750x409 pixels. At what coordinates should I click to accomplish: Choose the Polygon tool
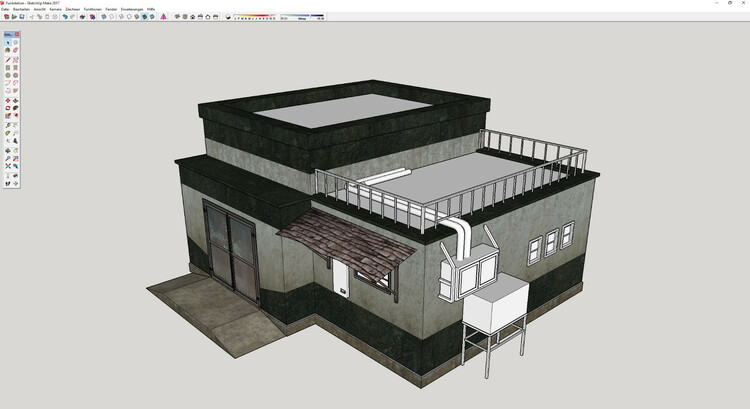pos(16,75)
